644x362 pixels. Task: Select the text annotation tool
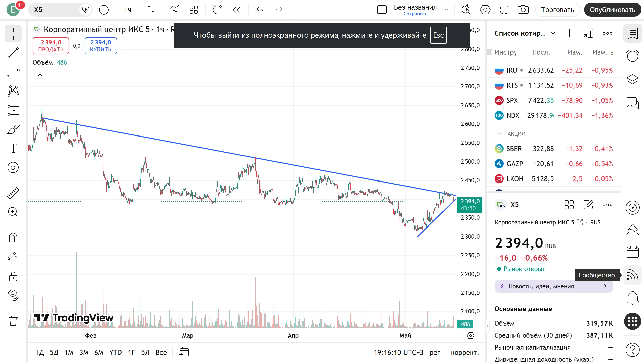pyautogui.click(x=13, y=148)
